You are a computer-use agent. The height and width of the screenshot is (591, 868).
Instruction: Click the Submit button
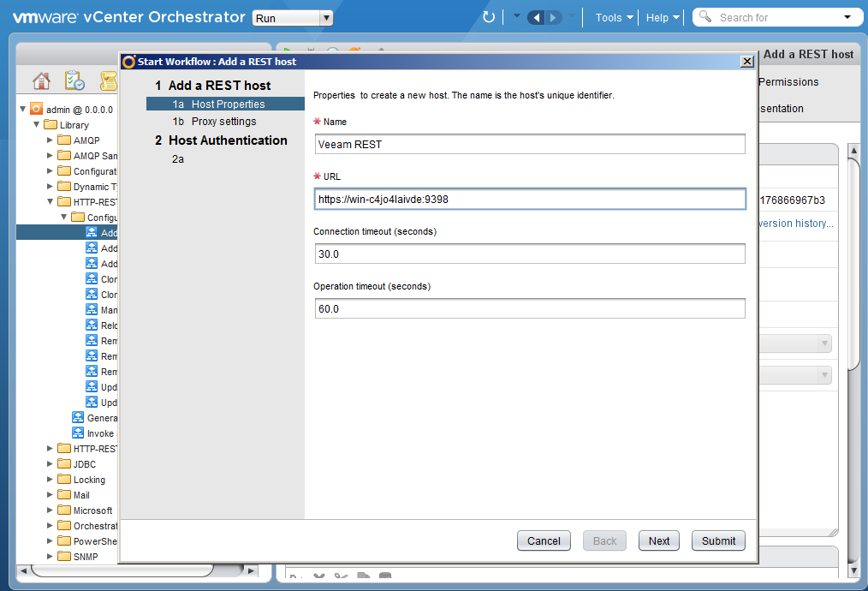tap(718, 540)
